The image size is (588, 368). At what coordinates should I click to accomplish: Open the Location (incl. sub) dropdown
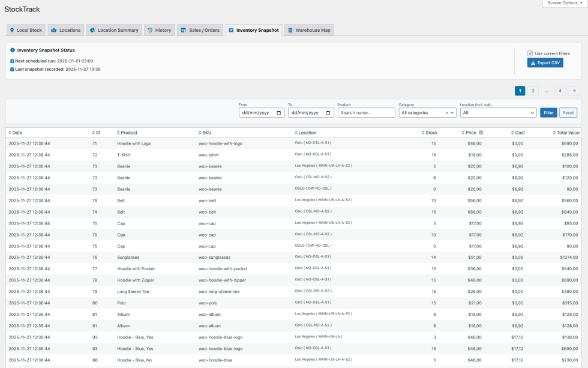(498, 112)
